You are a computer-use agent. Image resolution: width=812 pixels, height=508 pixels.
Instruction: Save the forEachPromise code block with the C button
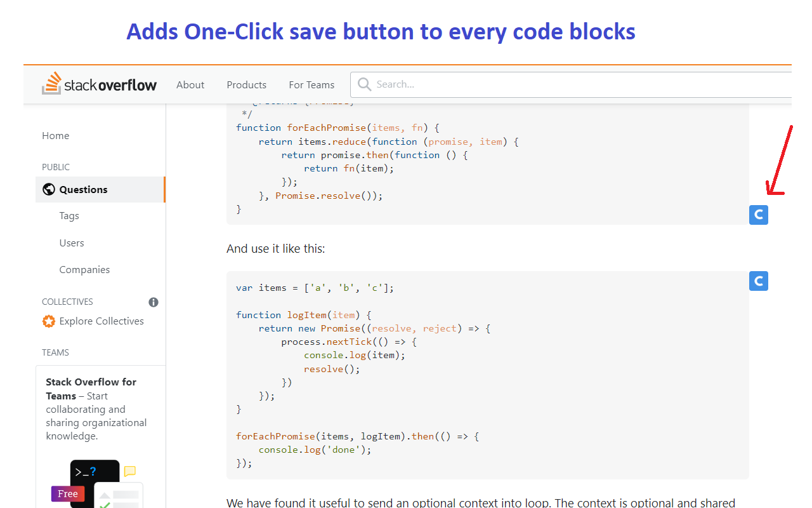point(758,215)
